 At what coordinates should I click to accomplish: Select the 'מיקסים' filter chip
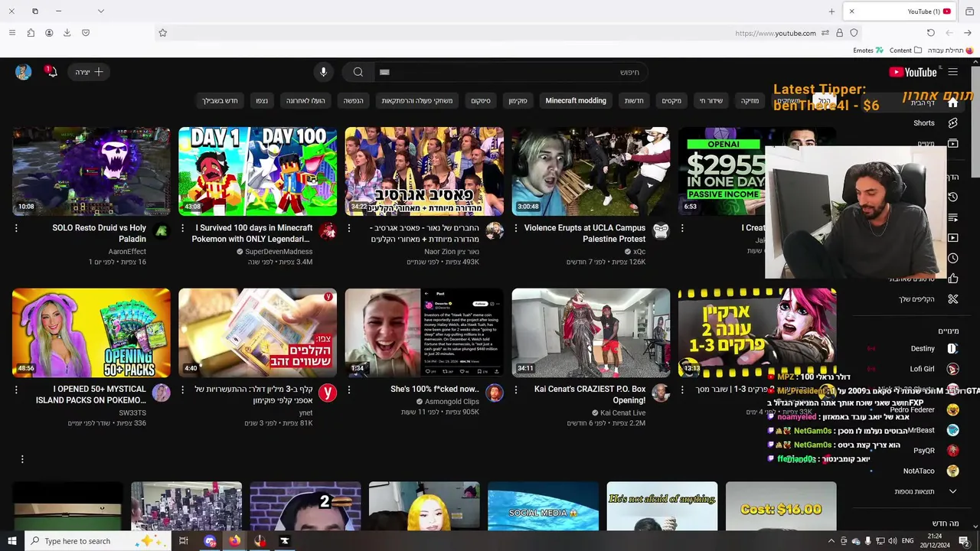pos(671,100)
